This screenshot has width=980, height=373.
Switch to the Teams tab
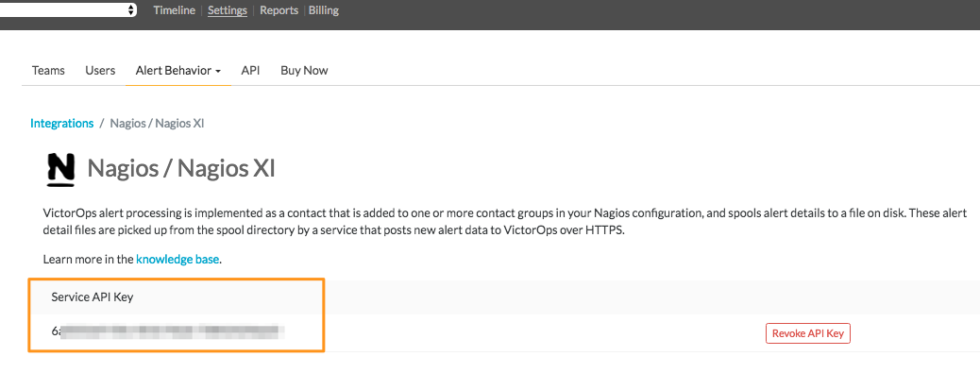click(x=48, y=71)
